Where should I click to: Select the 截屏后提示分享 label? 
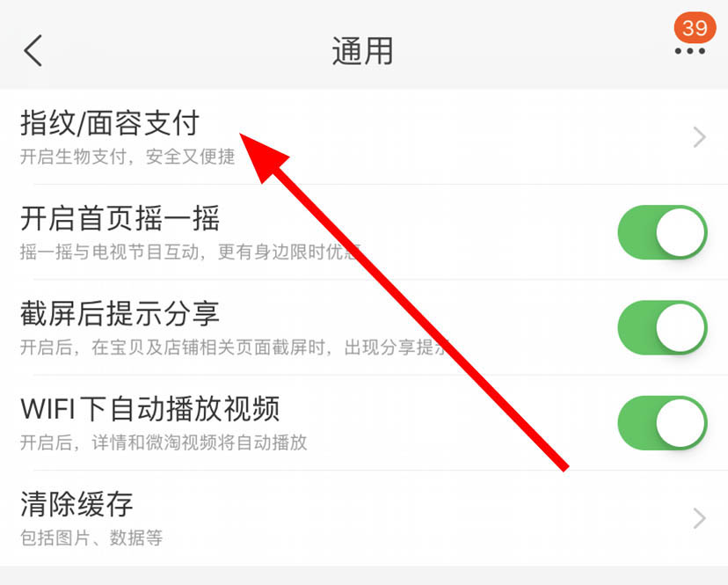(x=120, y=314)
